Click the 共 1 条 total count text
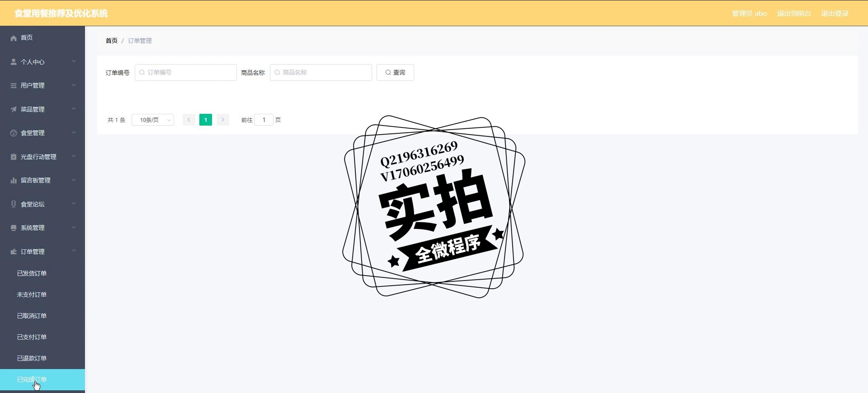The height and width of the screenshot is (393, 868). click(x=116, y=120)
